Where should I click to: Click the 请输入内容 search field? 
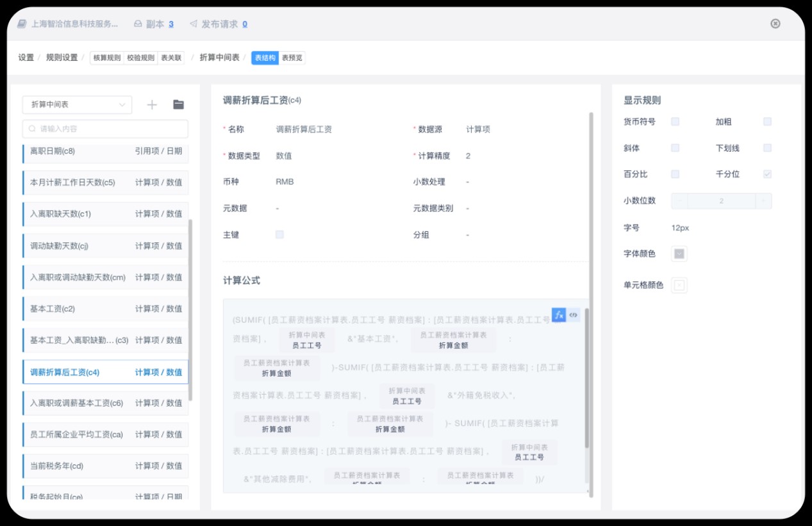point(106,129)
